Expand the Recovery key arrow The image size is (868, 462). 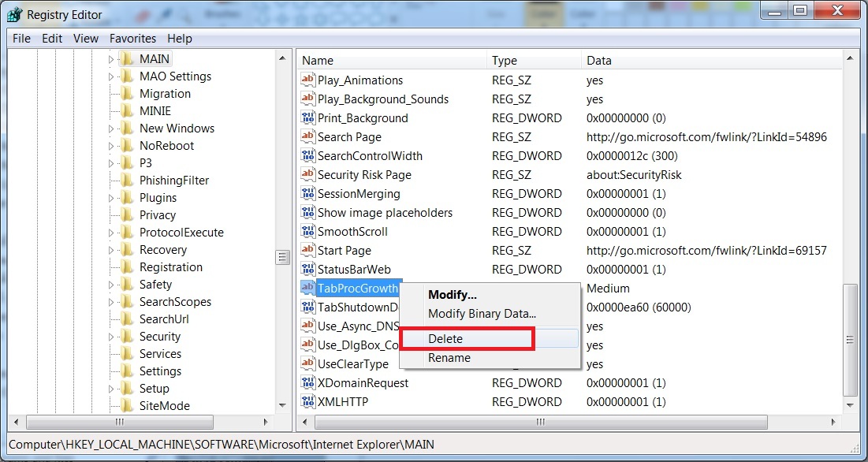coord(111,250)
